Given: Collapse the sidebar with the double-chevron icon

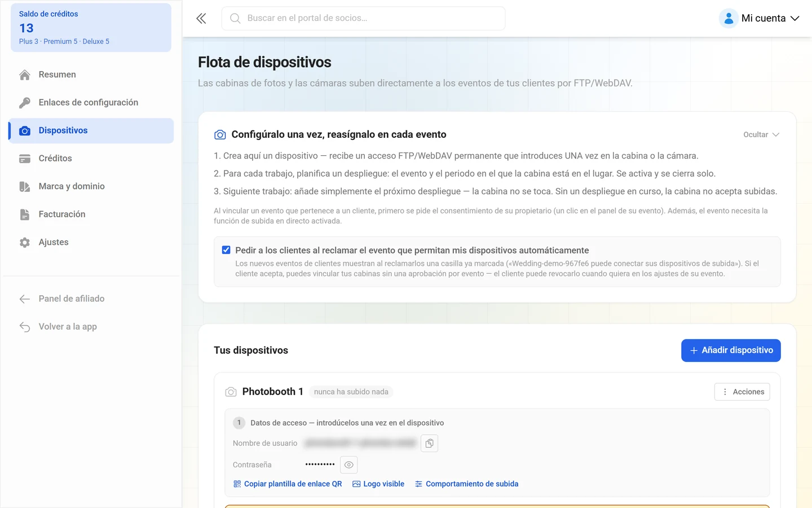Looking at the screenshot, I should [201, 19].
